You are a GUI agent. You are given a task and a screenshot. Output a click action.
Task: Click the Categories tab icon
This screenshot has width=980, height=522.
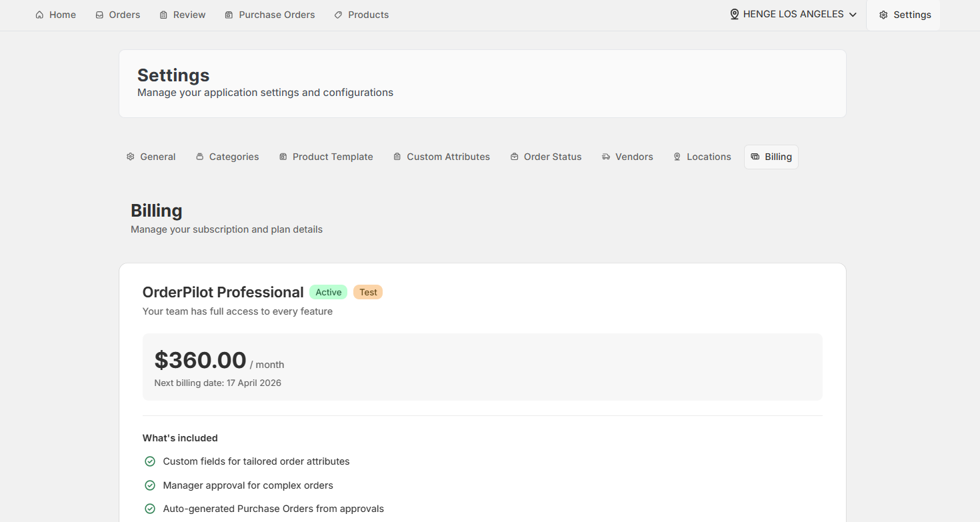coord(199,157)
